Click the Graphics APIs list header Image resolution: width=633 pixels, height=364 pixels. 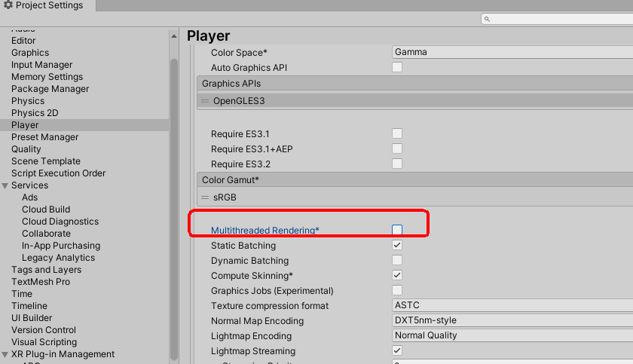point(415,84)
